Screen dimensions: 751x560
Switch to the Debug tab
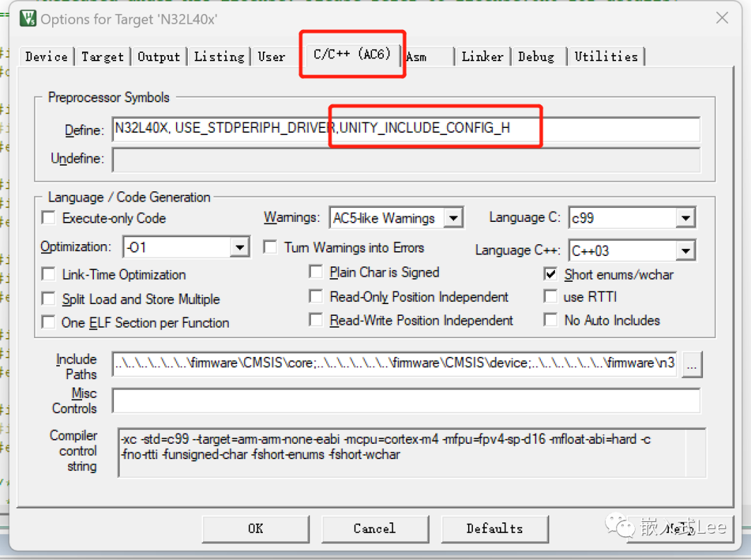[x=538, y=56]
